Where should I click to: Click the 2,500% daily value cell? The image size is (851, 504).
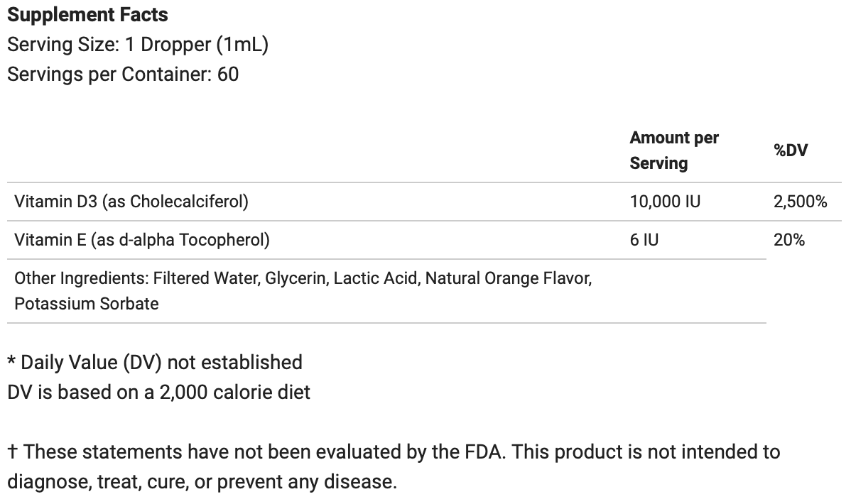(800, 202)
